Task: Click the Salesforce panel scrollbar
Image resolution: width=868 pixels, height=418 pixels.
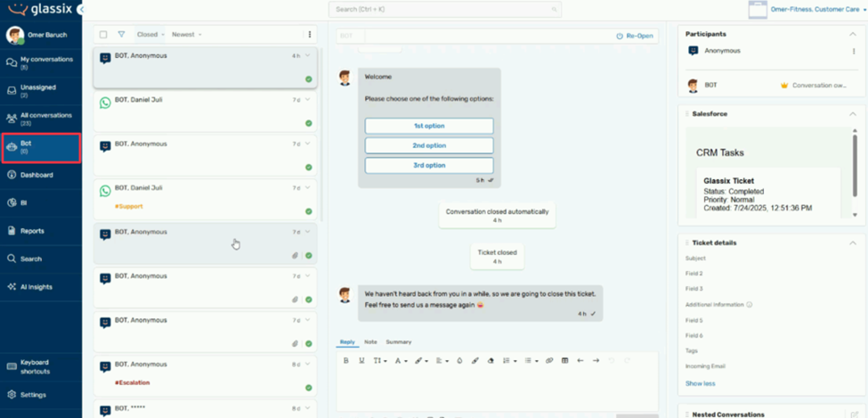Action: (856, 168)
